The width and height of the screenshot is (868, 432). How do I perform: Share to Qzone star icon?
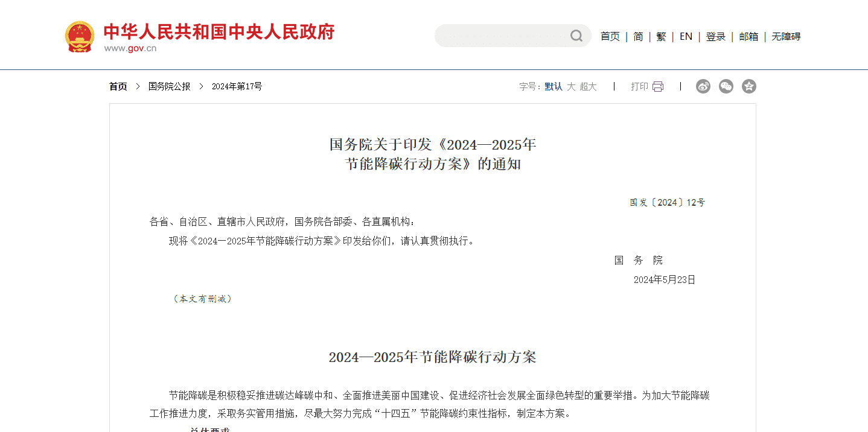pos(749,87)
